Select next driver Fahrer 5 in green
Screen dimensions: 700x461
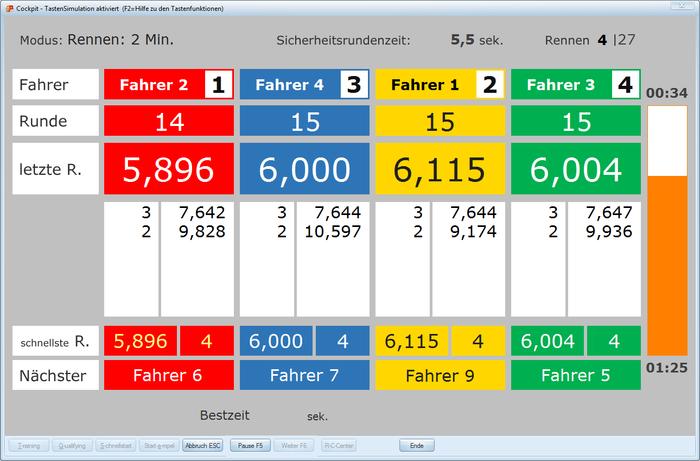tap(576, 376)
